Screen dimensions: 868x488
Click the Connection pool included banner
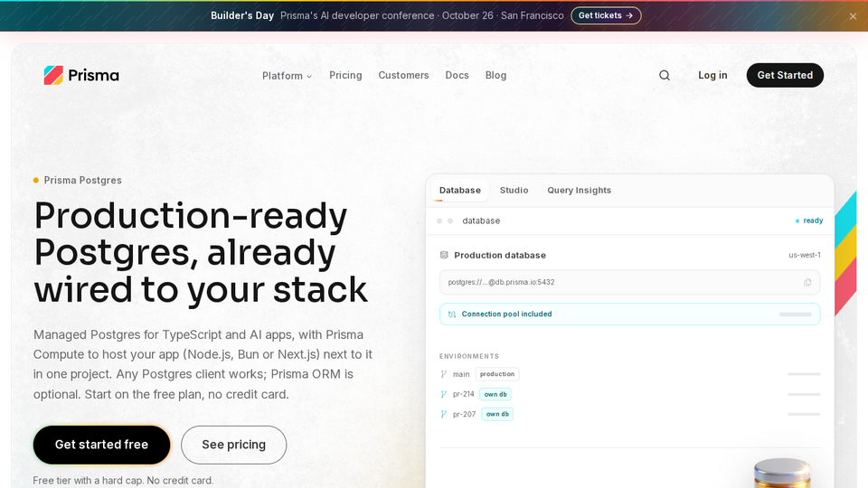tap(629, 314)
